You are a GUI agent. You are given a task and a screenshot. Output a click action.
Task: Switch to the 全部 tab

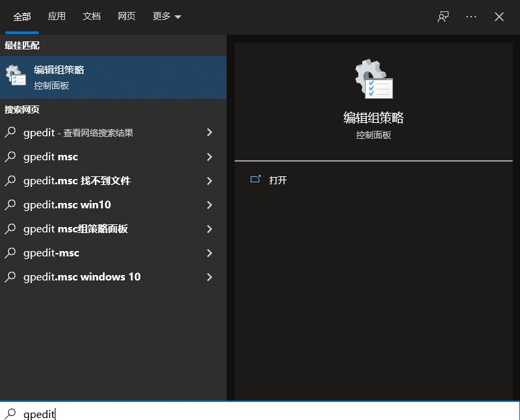tap(22, 16)
